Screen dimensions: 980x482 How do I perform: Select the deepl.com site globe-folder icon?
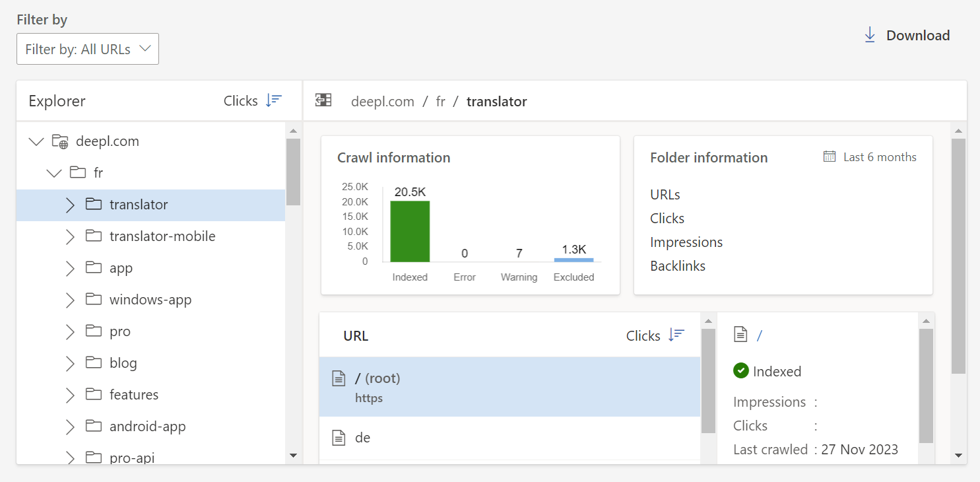click(x=60, y=141)
